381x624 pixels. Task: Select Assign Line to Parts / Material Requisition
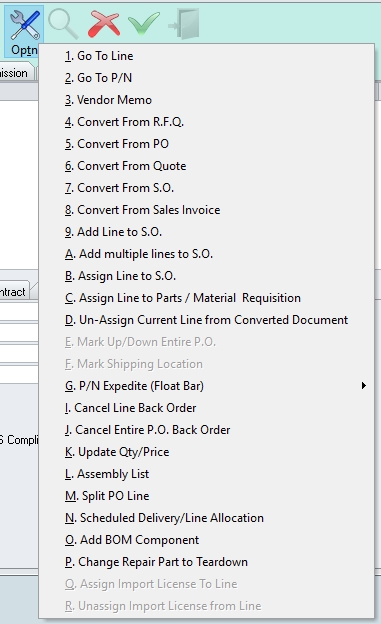pyautogui.click(x=206, y=298)
